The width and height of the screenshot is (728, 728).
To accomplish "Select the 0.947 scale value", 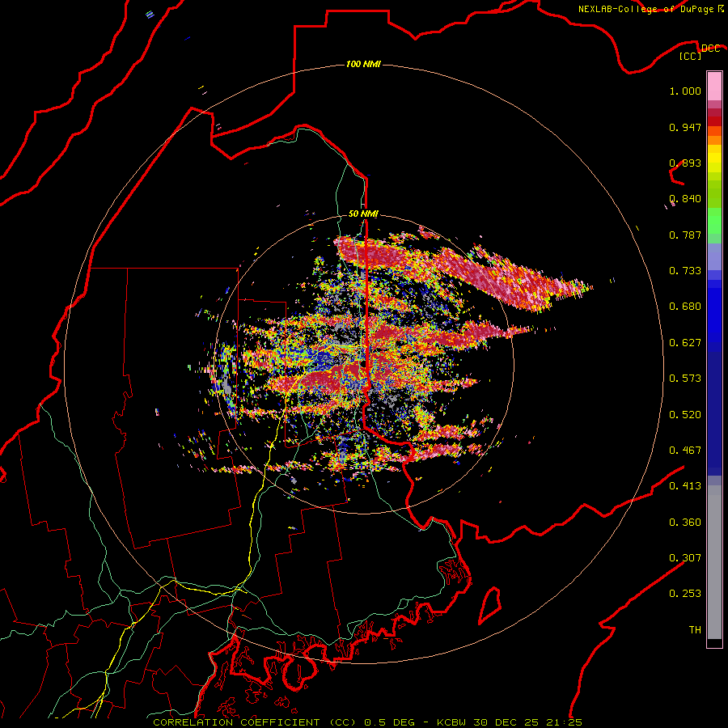I will (x=685, y=127).
